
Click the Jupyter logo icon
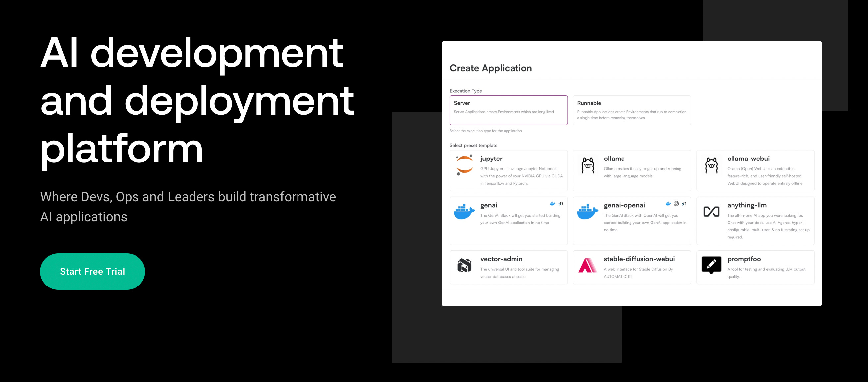[464, 165]
